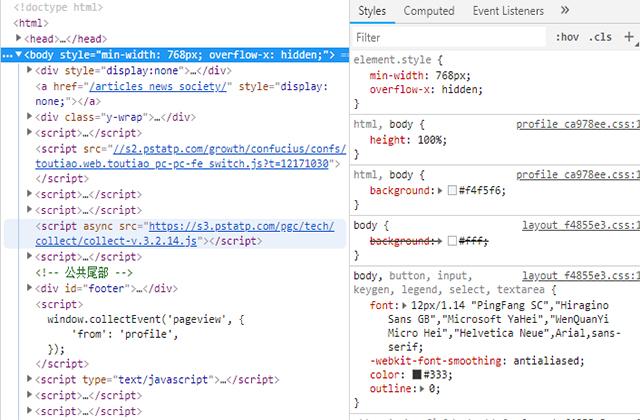Click the #f4f5f6 background color swatch
Screen dimensions: 640x420
452,190
